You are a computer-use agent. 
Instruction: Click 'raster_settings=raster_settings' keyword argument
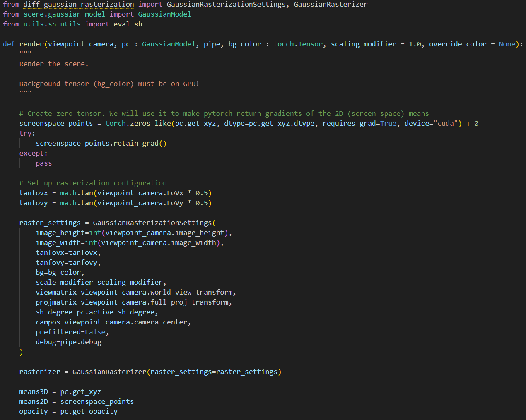[x=214, y=372]
